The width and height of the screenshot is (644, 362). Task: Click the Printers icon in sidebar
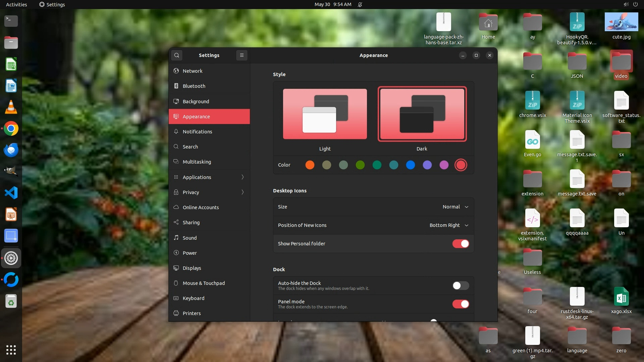176,313
